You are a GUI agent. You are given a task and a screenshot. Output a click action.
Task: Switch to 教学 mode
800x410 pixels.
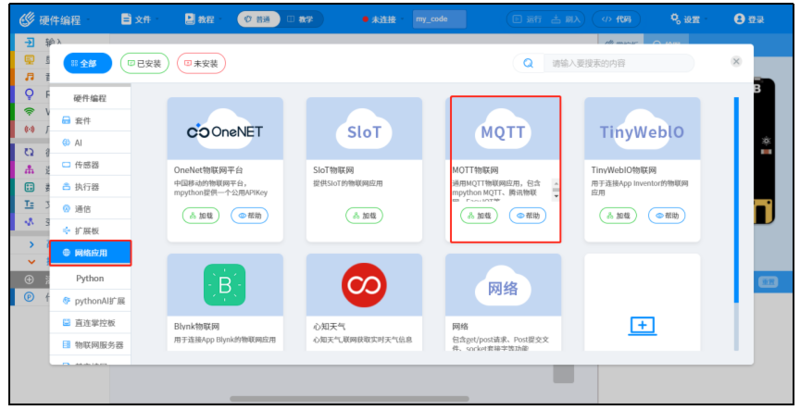click(301, 19)
